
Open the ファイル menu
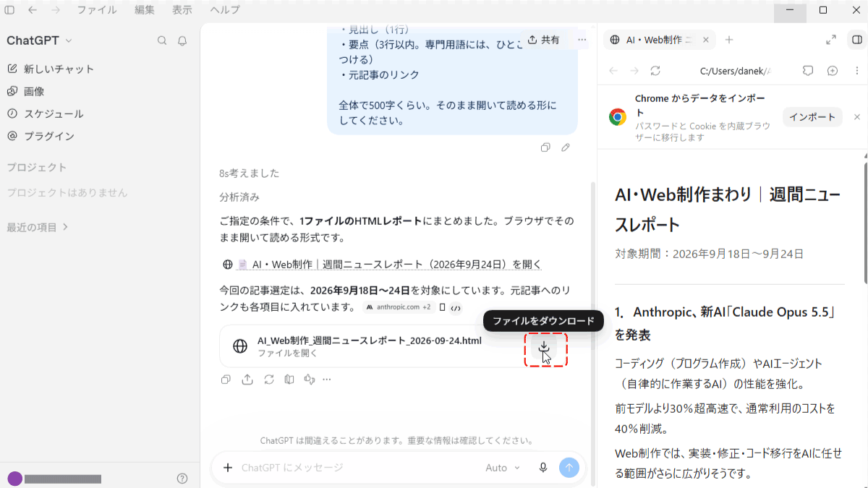pyautogui.click(x=97, y=10)
